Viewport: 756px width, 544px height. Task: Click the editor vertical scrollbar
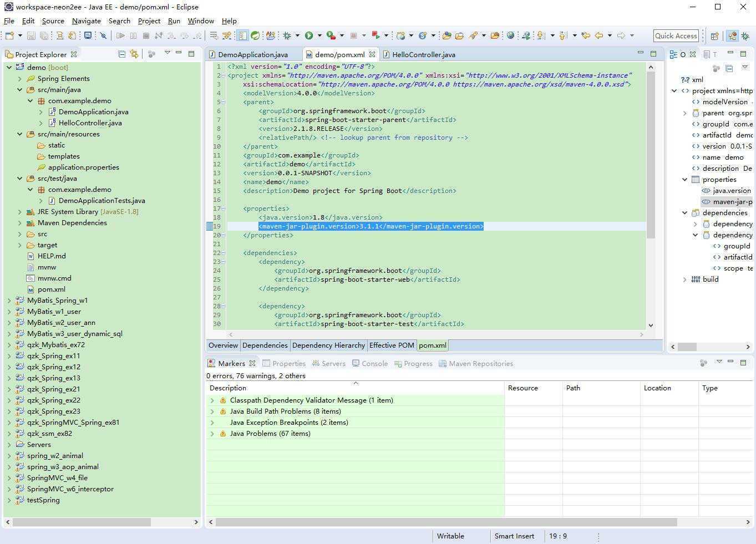tap(651, 155)
